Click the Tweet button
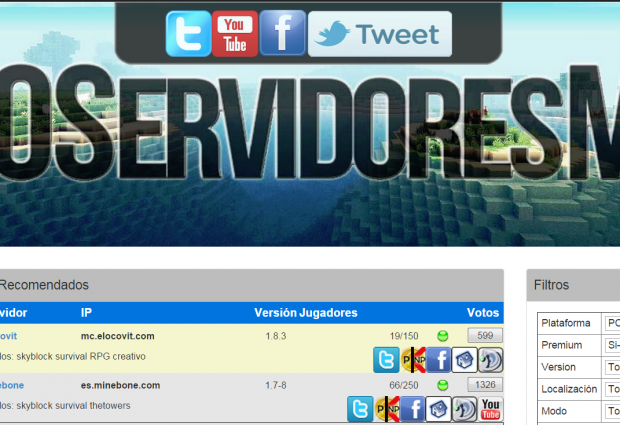620x425 pixels. pos(380,34)
